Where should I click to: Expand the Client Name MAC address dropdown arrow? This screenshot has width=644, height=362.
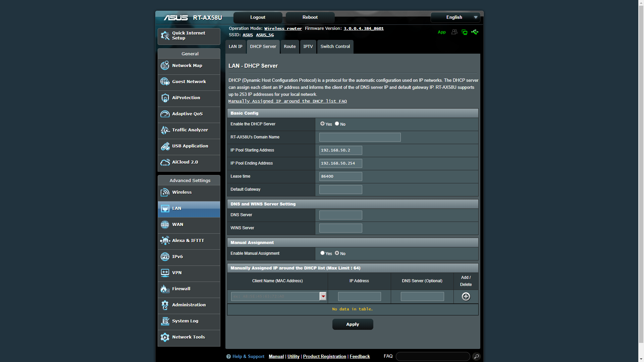point(323,296)
